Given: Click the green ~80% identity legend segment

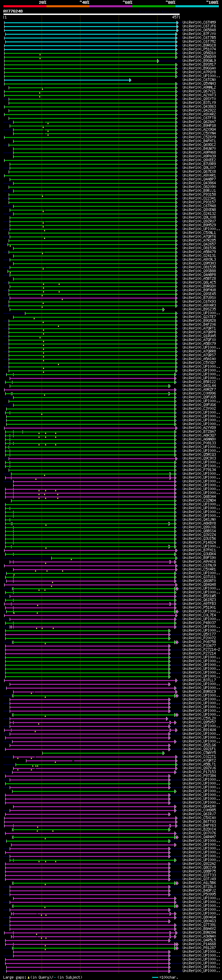Looking at the screenshot, I should (154, 6).
